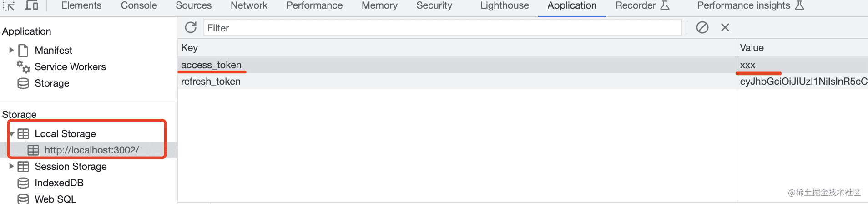
Task: Switch to the Network tab
Action: pos(249,5)
